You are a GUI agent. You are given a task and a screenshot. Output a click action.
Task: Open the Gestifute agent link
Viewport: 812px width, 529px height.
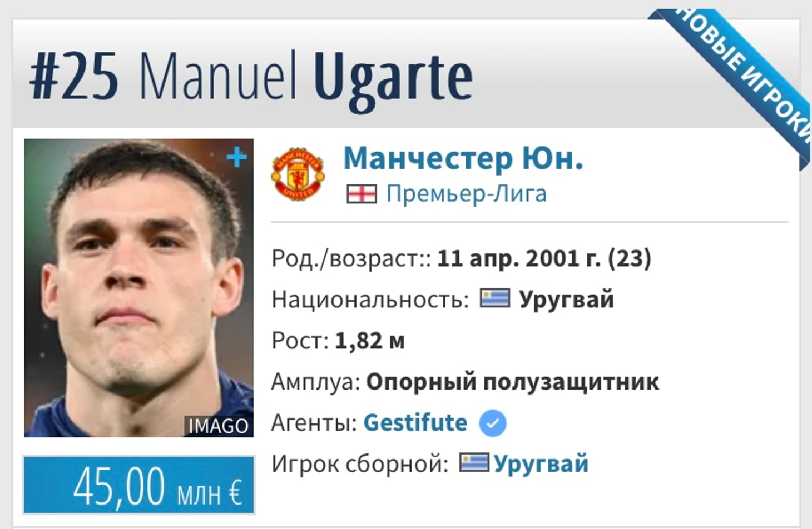[415, 423]
